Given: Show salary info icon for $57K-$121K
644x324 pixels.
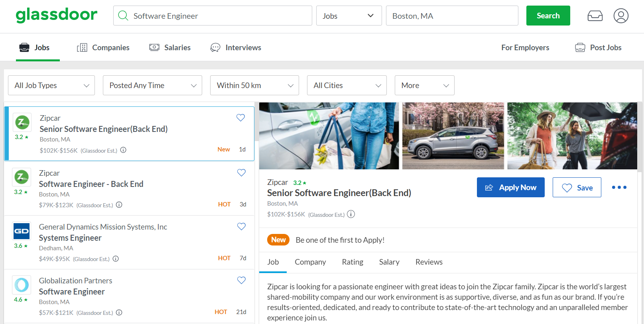Looking at the screenshot, I should click(x=119, y=312).
